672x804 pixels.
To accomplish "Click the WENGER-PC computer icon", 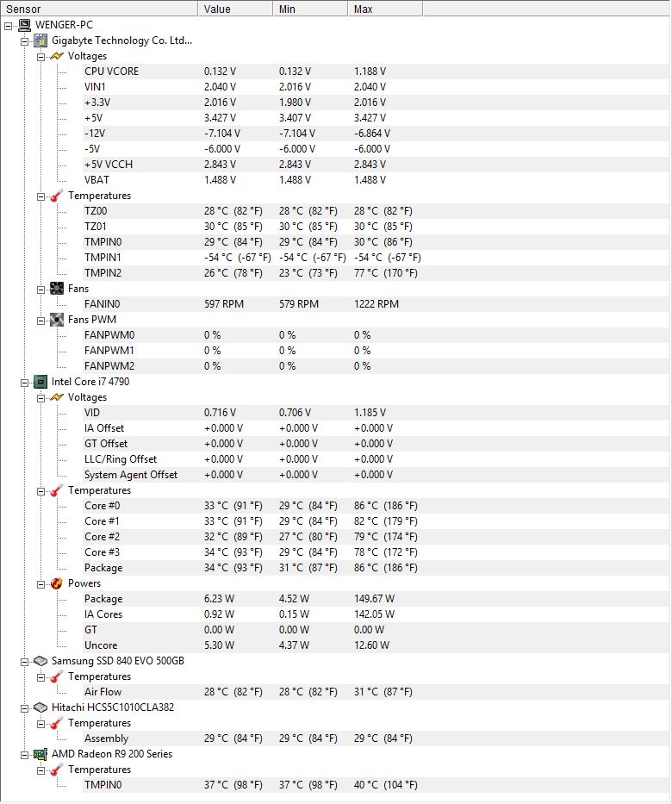I will point(24,25).
